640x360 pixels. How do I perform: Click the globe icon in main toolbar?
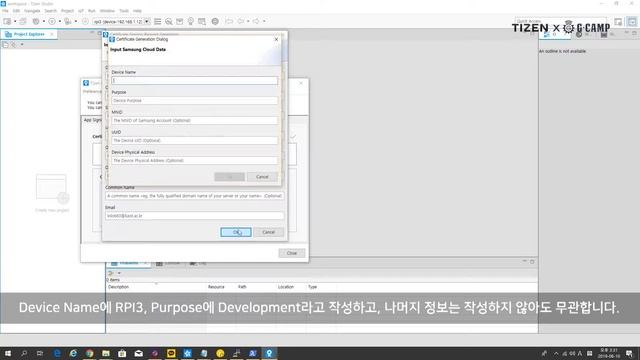(215, 21)
